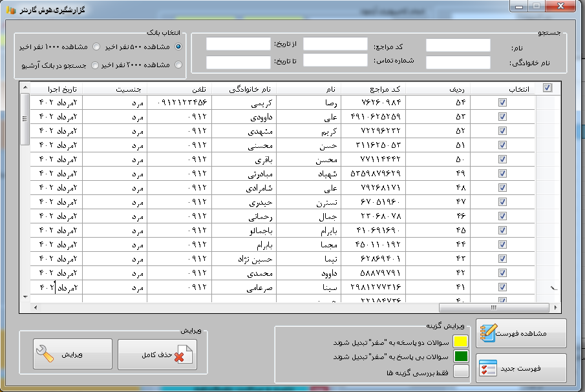Select the مشاهده ۵۰۰ نفر اخیر radio button
The image size is (585, 392).
click(178, 46)
